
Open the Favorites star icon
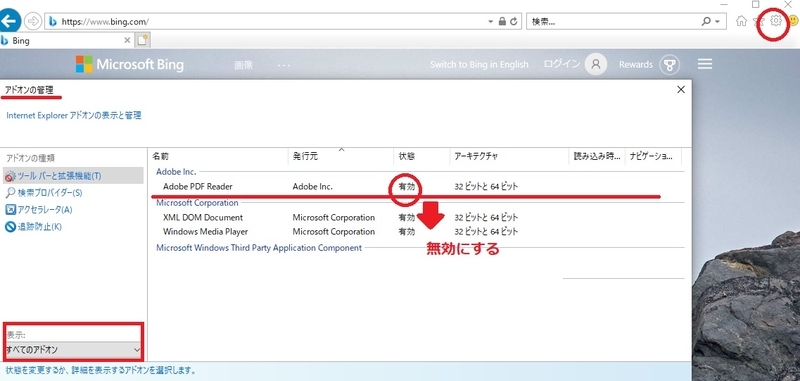(x=759, y=21)
